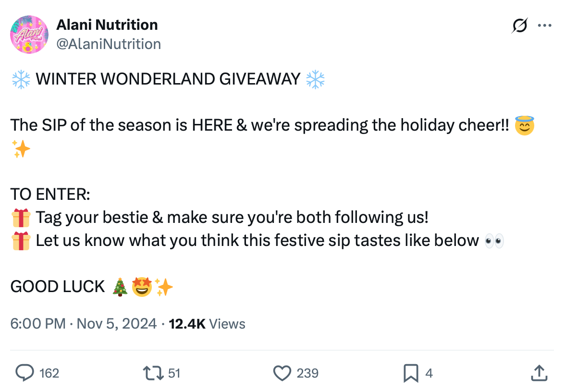Open the Alani Nutrition display name
Screen dimensions: 565x392
pos(107,24)
